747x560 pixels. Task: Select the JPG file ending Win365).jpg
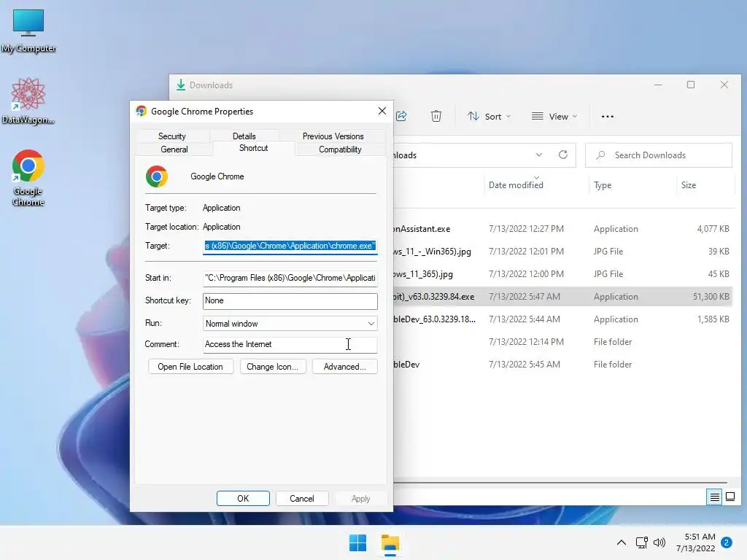pos(562,251)
